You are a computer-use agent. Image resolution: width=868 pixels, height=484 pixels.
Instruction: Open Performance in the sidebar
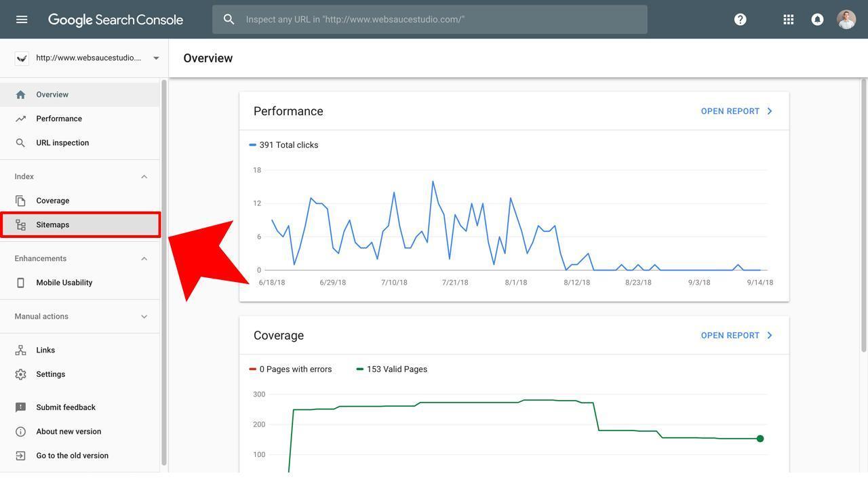tap(80, 119)
